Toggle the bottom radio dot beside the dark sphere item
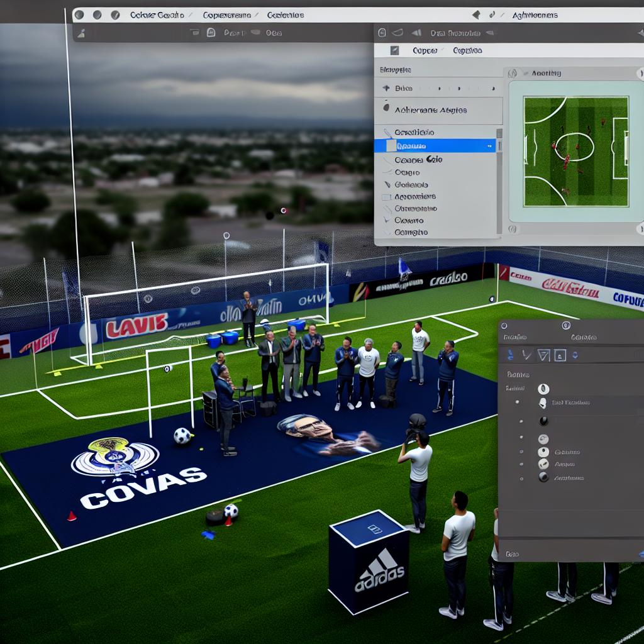The image size is (644, 644). 521,478
